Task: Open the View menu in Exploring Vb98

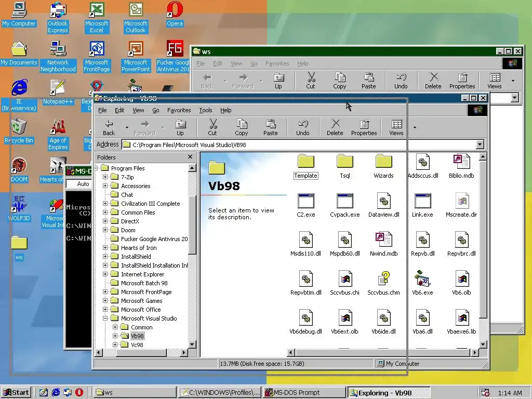Action: [x=138, y=110]
